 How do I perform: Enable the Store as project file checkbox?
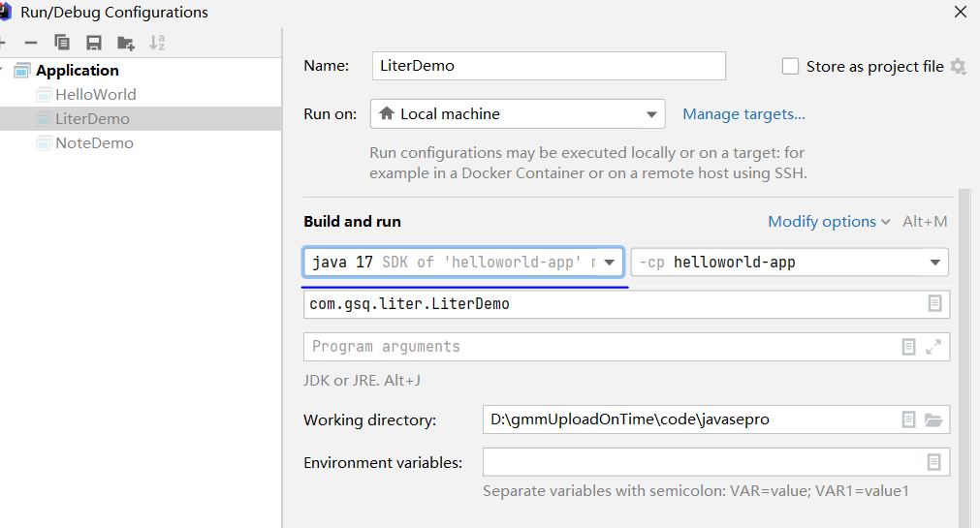[790, 67]
